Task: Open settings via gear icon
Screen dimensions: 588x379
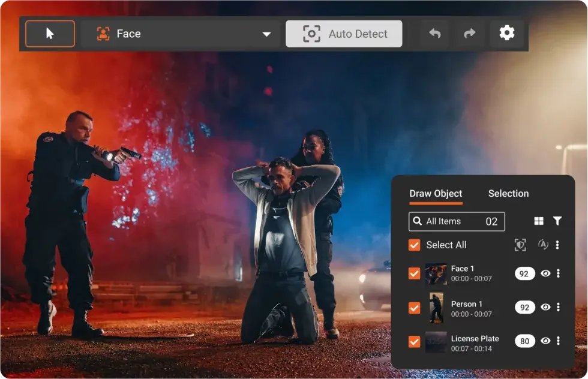Action: pyautogui.click(x=507, y=33)
